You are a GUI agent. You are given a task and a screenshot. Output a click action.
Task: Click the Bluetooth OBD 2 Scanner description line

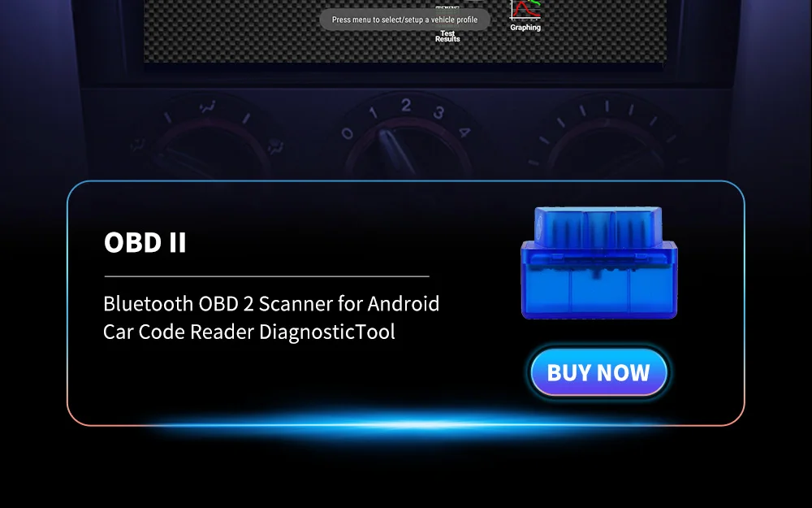[x=271, y=304]
